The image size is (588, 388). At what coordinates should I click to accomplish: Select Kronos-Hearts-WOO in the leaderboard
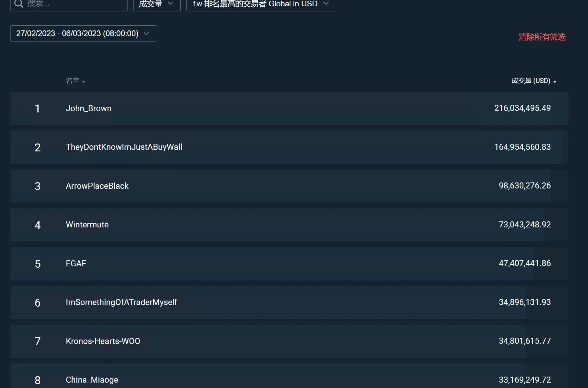103,341
